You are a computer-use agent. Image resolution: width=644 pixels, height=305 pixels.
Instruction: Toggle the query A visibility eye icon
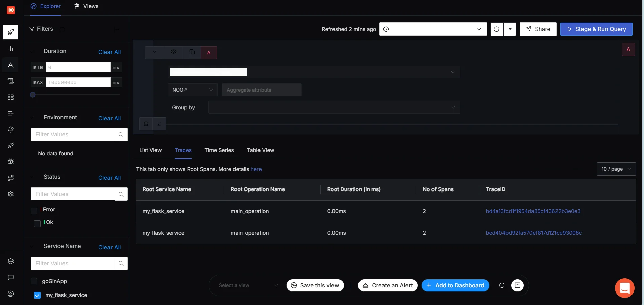click(x=173, y=52)
